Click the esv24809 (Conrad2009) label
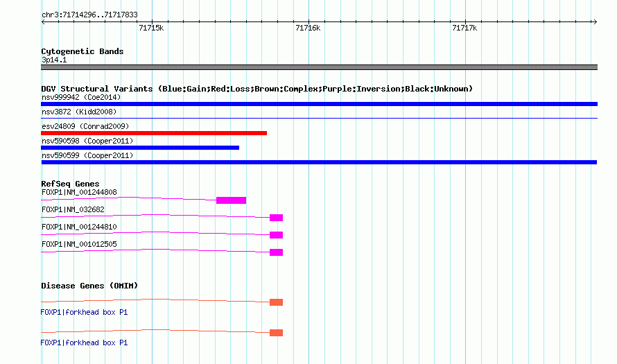617x364 pixels. pos(85,126)
